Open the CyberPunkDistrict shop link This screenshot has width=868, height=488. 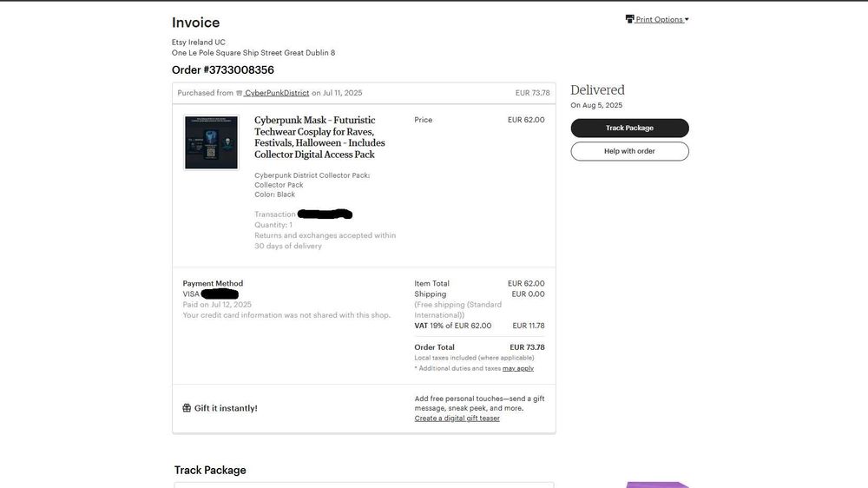pyautogui.click(x=277, y=93)
